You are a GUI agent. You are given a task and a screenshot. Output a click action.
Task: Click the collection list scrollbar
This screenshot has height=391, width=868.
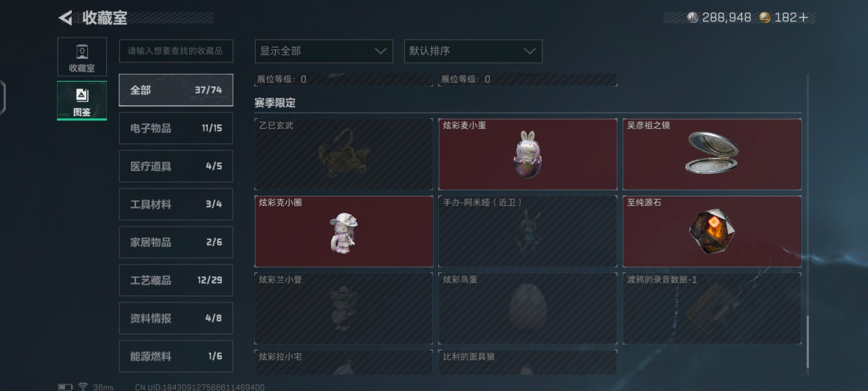coord(808,341)
